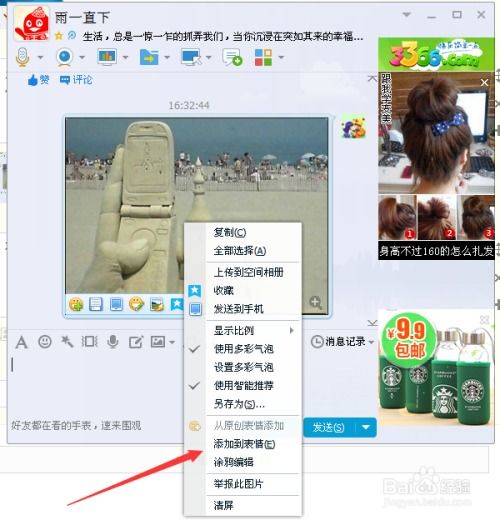Image resolution: width=500 pixels, height=520 pixels.
Task: Start a voice call with microphone icon
Action: pyautogui.click(x=22, y=57)
